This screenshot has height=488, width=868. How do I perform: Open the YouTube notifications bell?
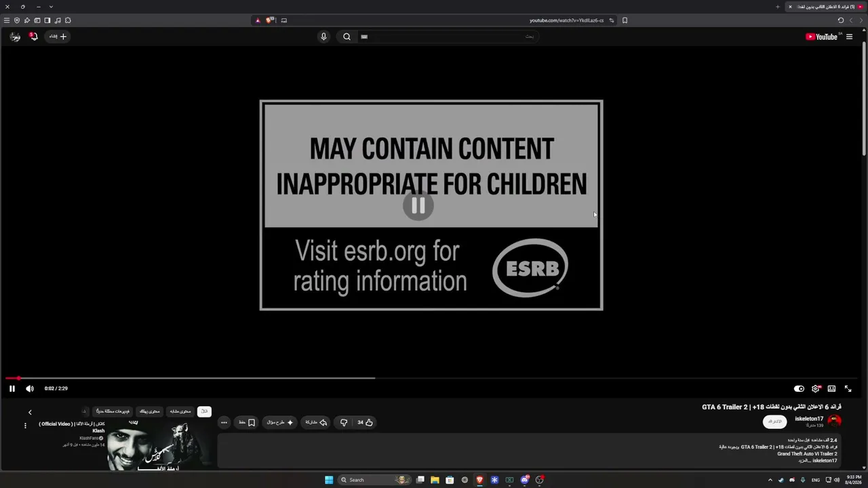(x=33, y=37)
